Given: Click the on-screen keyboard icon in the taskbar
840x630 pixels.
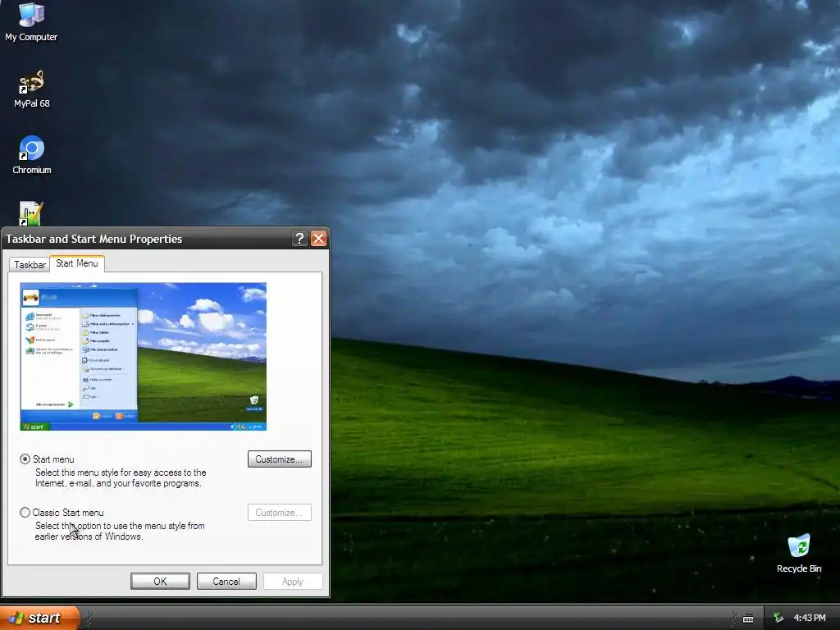Looking at the screenshot, I should tap(748, 619).
